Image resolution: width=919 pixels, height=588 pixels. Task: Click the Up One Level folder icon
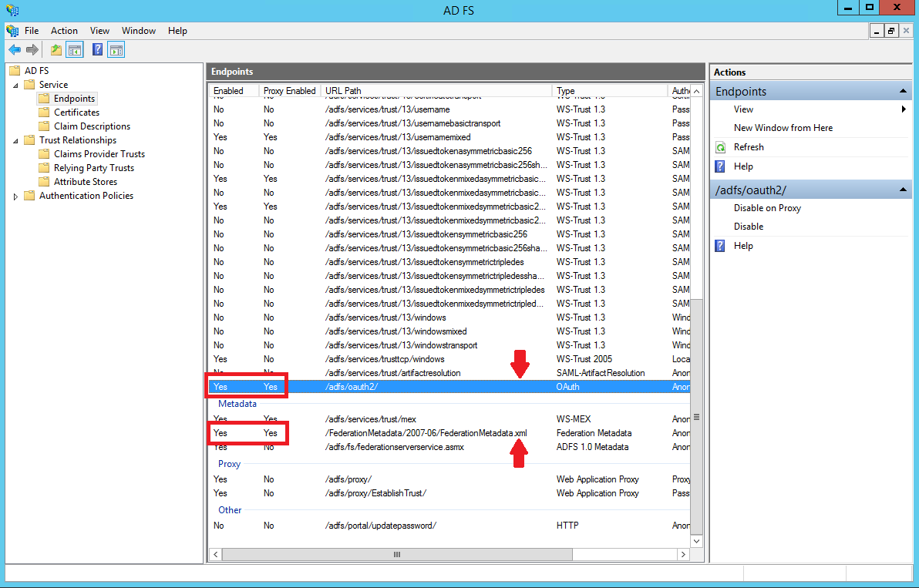click(56, 50)
